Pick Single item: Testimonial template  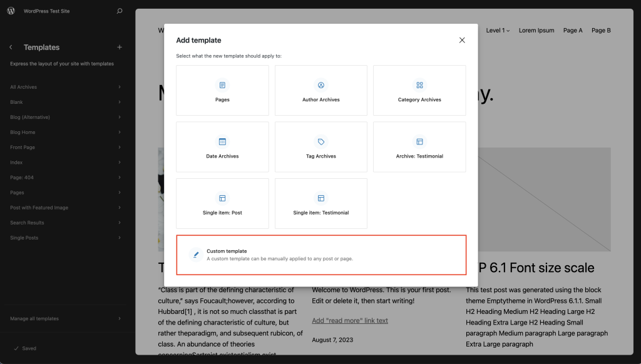320,204
